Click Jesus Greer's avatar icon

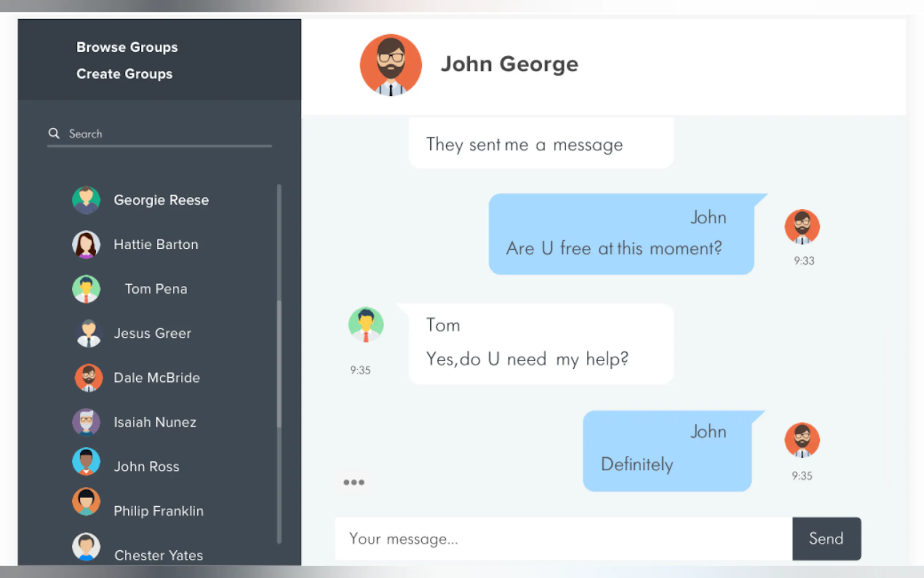89,333
